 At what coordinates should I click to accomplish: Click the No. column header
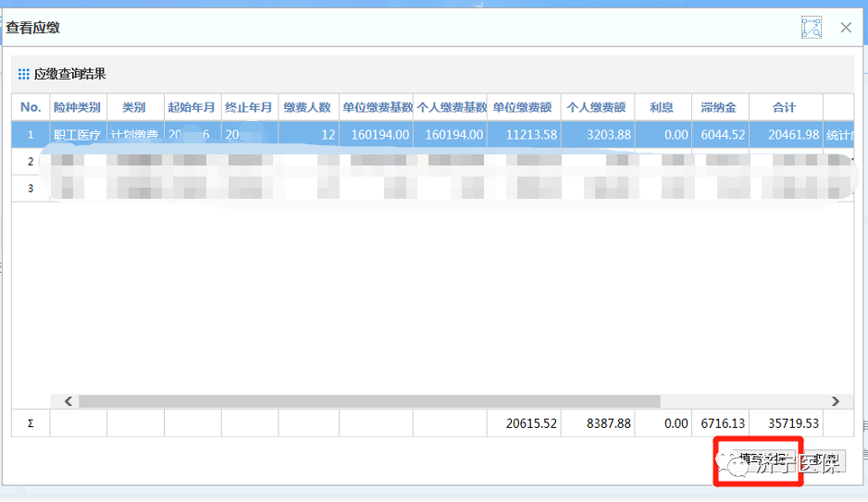point(31,107)
